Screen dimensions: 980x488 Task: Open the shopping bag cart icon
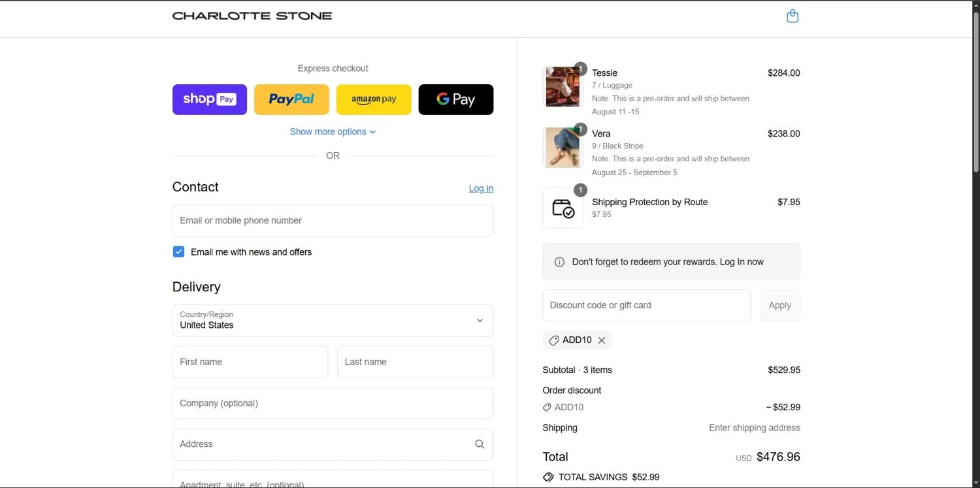[792, 16]
